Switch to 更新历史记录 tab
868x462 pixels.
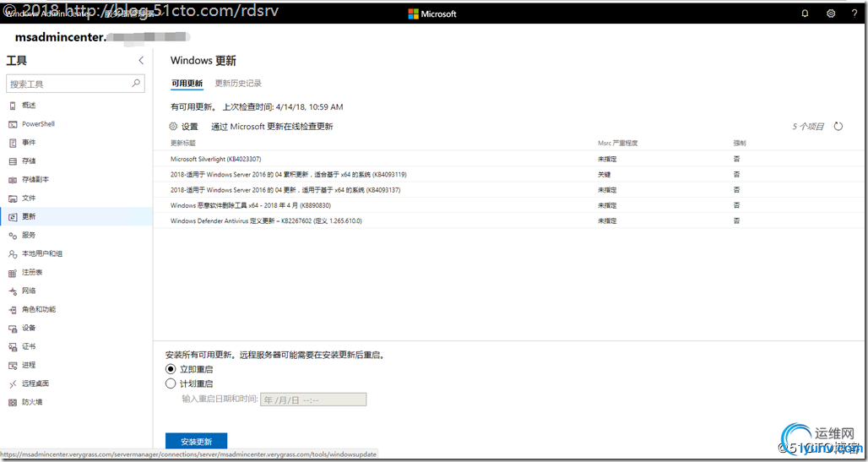point(238,84)
